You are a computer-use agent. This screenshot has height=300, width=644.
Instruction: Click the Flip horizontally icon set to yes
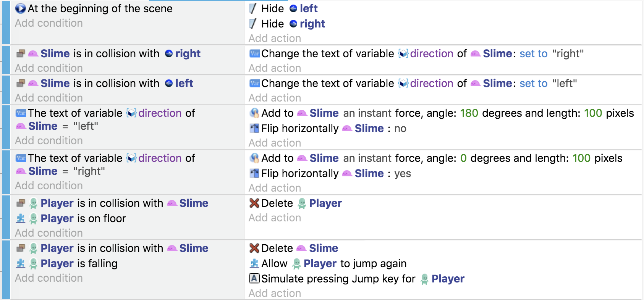tap(254, 173)
